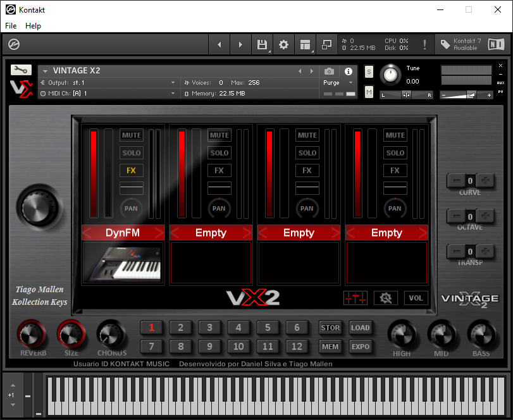Image resolution: width=513 pixels, height=420 pixels.
Task: Select preset slot 12
Action: click(297, 347)
